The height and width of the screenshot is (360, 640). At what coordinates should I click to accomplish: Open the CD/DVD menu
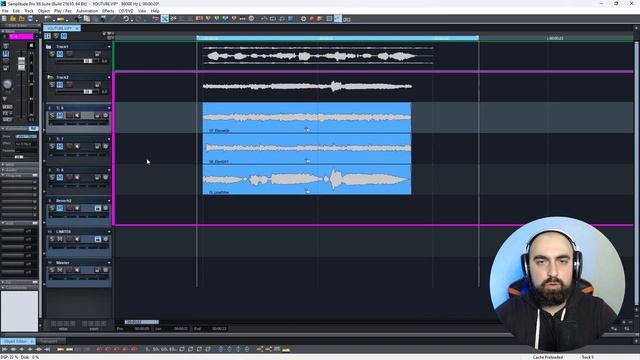point(126,11)
